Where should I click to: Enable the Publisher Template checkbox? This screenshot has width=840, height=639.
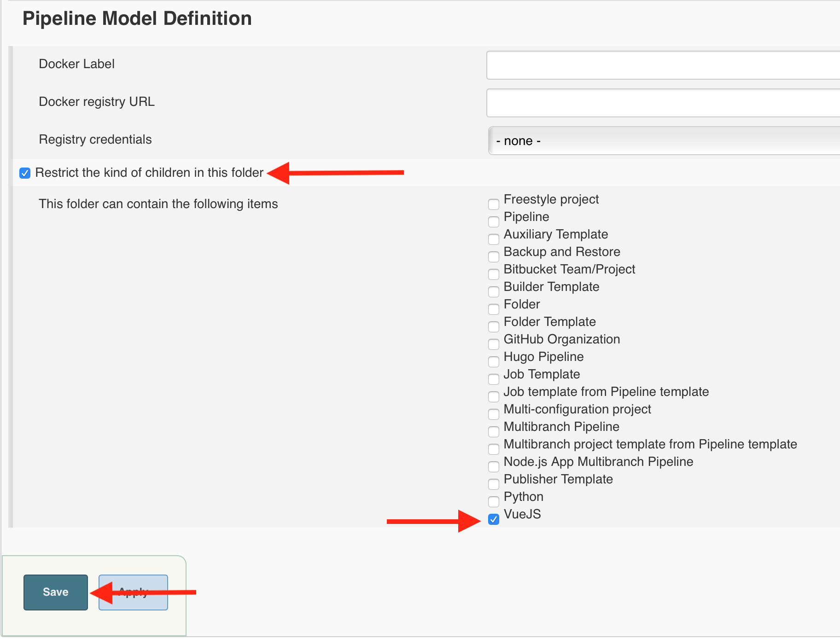(494, 484)
